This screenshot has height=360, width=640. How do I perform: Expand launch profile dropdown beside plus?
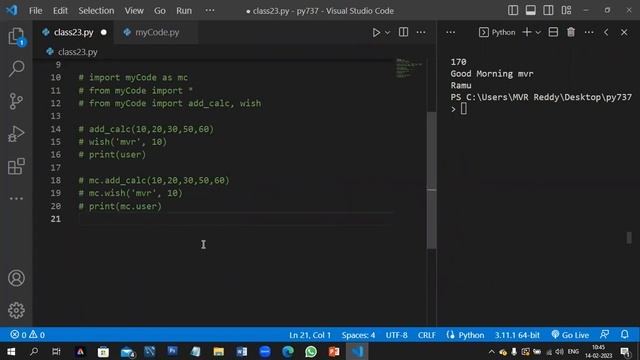(538, 32)
